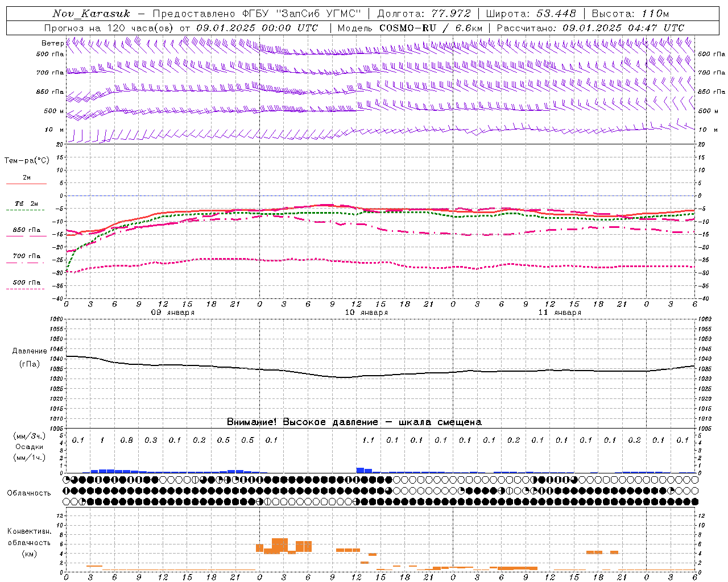This screenshot has height=582, width=728.
Task: Click the Конвективн. convective cloud panel label
Action: click(x=30, y=531)
